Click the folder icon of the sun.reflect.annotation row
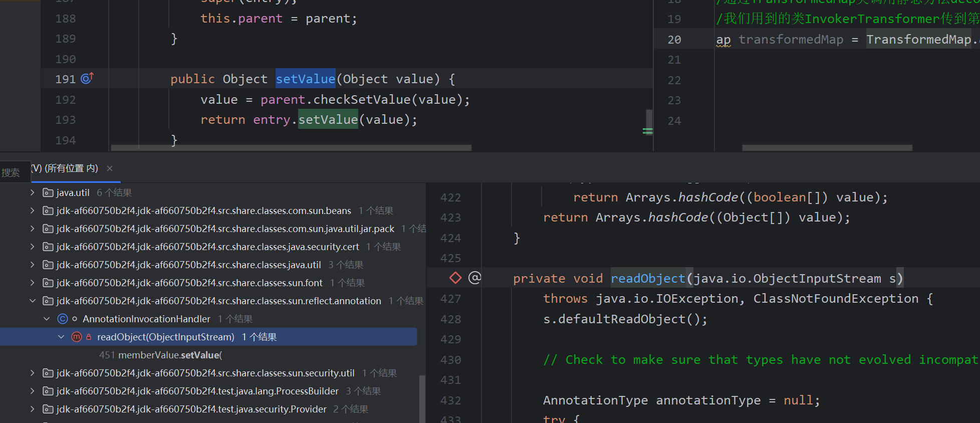The width and height of the screenshot is (980, 423). [x=48, y=301]
